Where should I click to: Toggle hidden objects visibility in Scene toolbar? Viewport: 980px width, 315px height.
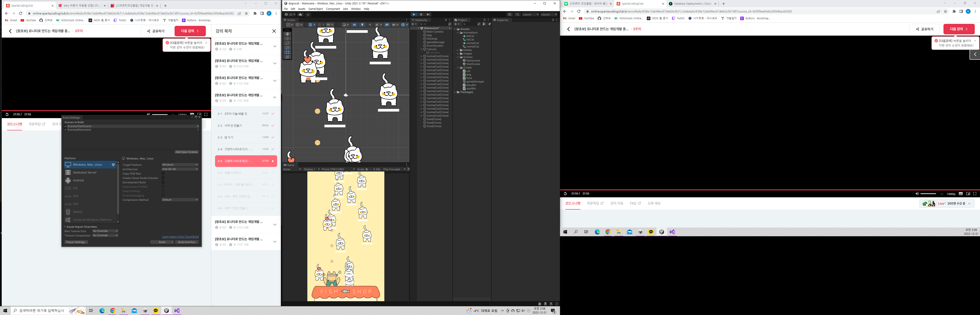[x=387, y=25]
